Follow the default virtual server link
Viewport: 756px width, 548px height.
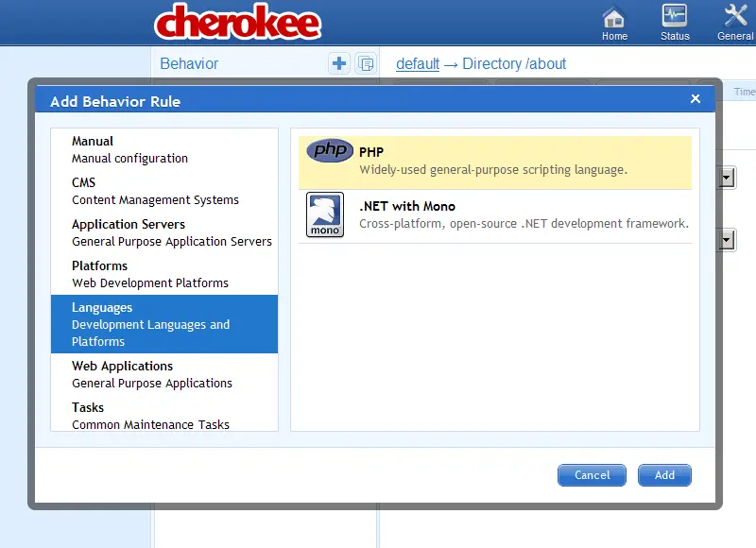coord(418,63)
